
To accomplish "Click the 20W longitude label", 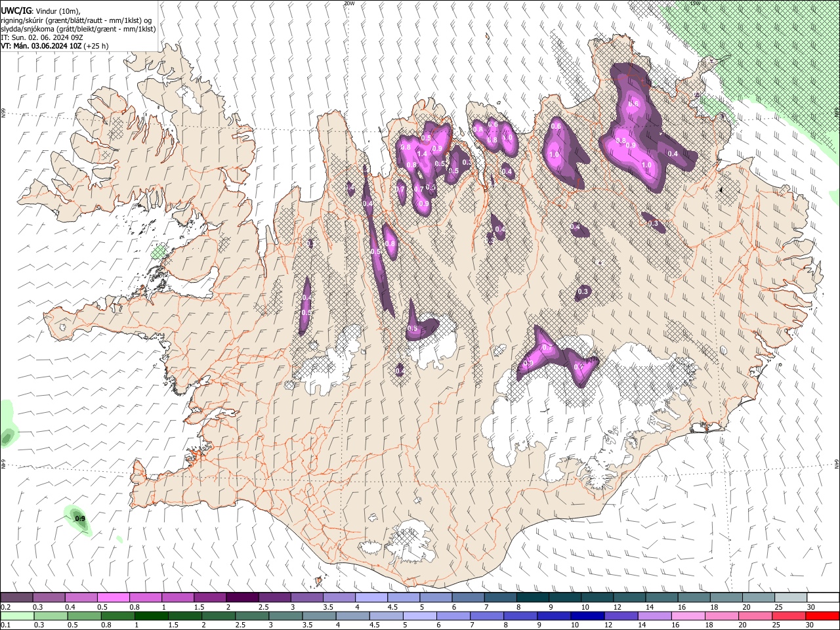I will [x=349, y=3].
